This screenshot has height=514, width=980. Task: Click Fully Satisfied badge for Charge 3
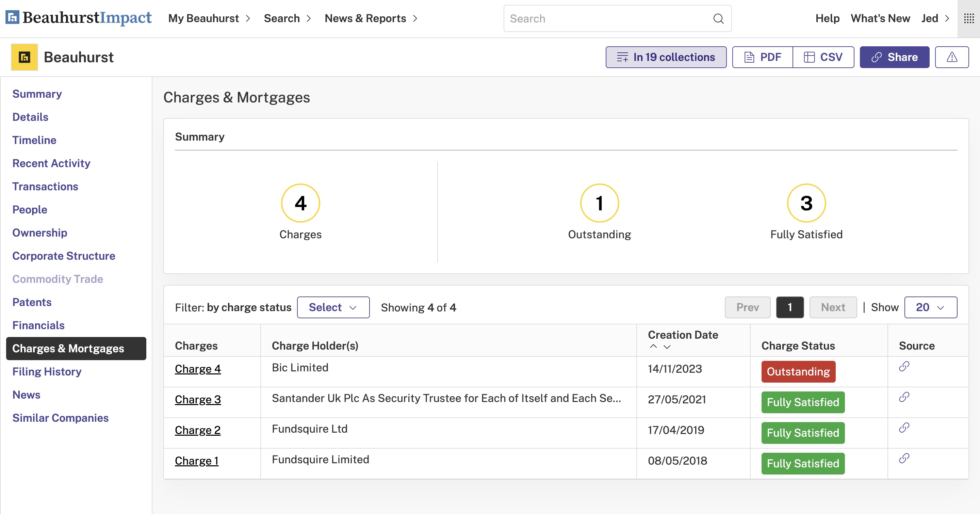tap(803, 403)
